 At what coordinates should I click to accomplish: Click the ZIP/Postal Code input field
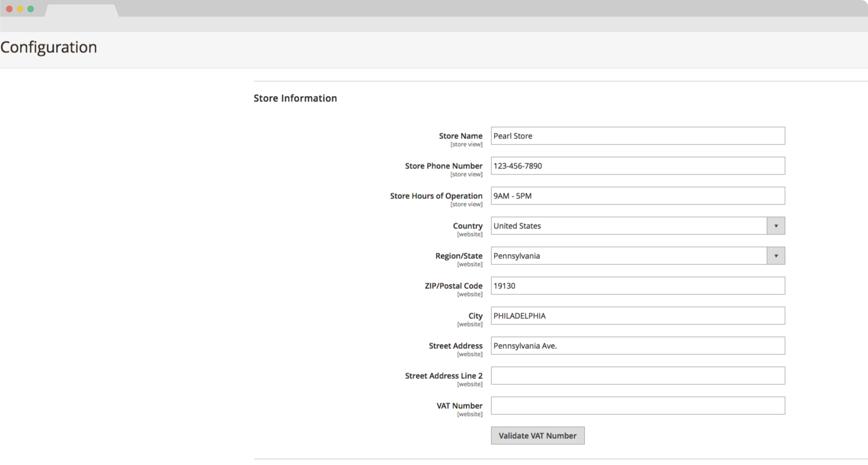[638, 286]
